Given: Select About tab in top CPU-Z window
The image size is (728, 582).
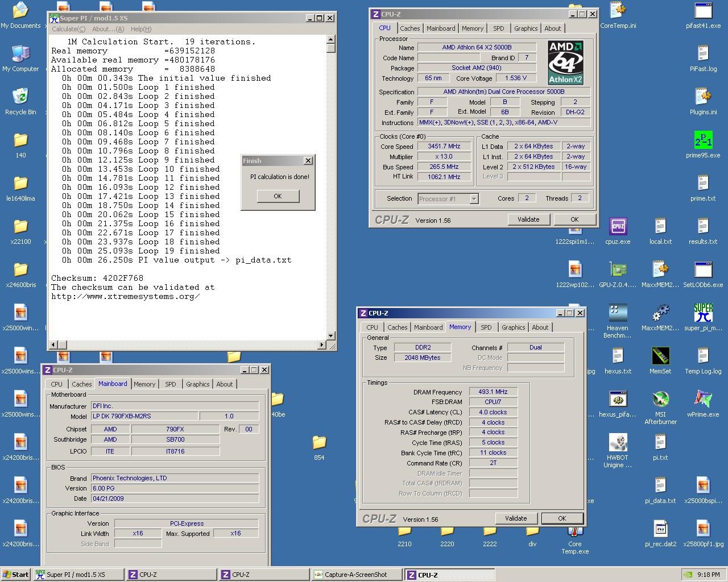Looking at the screenshot, I should tap(552, 28).
